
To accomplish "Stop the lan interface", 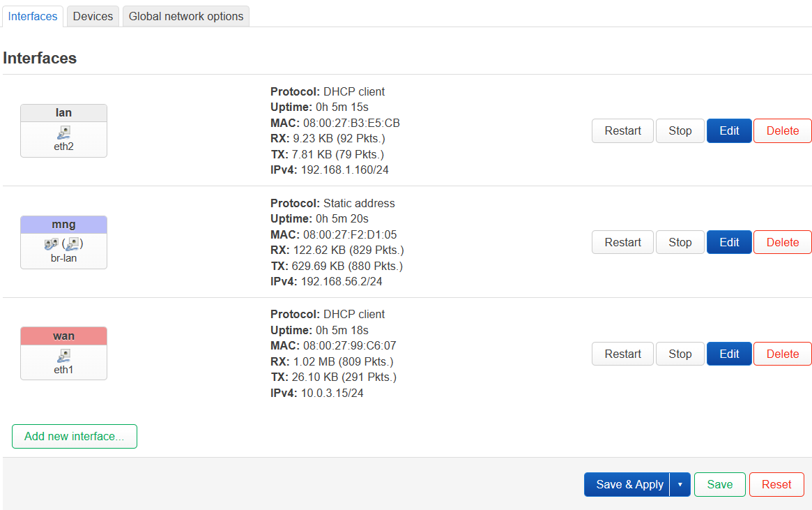I will [x=680, y=130].
